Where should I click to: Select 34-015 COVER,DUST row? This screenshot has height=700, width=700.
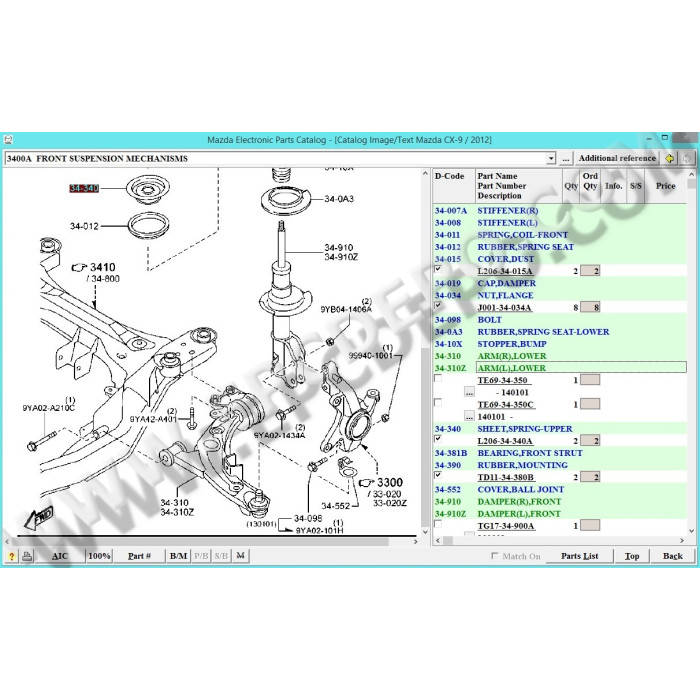(x=560, y=259)
